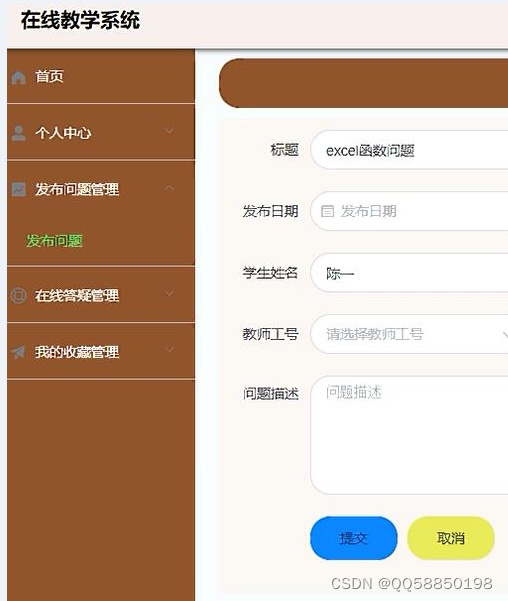Click the 问题描述 text area
The width and height of the screenshot is (508, 601).
(409, 435)
